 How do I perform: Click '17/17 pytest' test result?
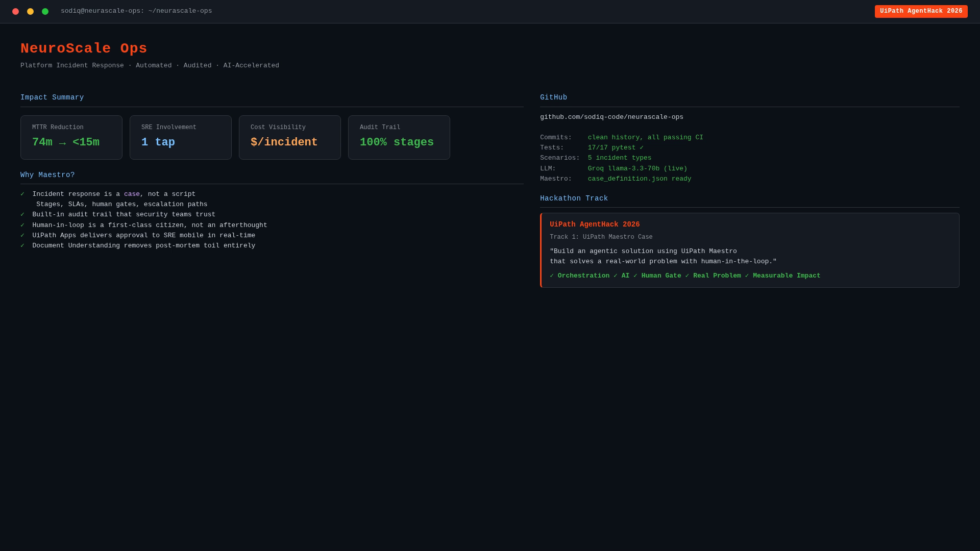(616, 148)
